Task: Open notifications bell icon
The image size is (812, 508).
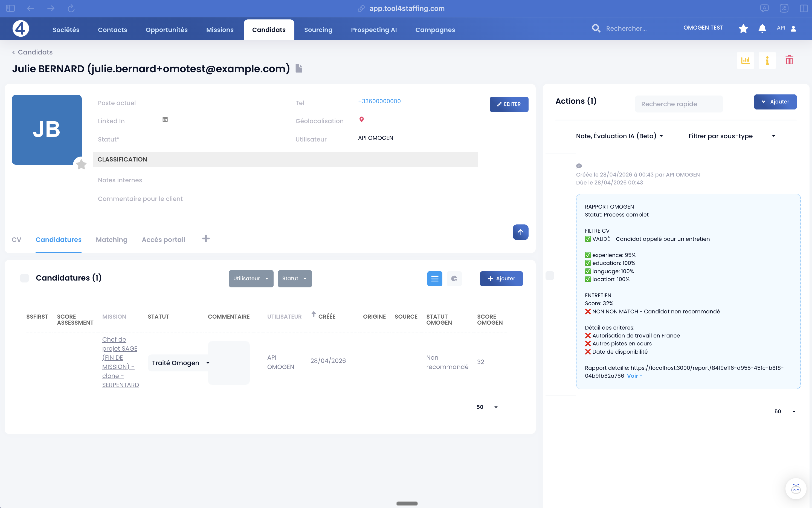Action: coord(762,28)
